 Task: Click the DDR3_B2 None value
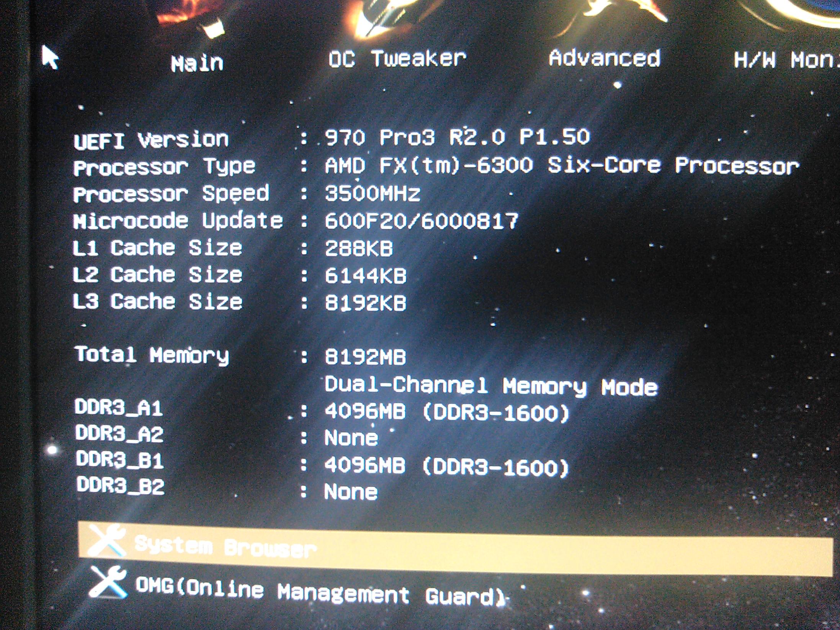pos(351,492)
